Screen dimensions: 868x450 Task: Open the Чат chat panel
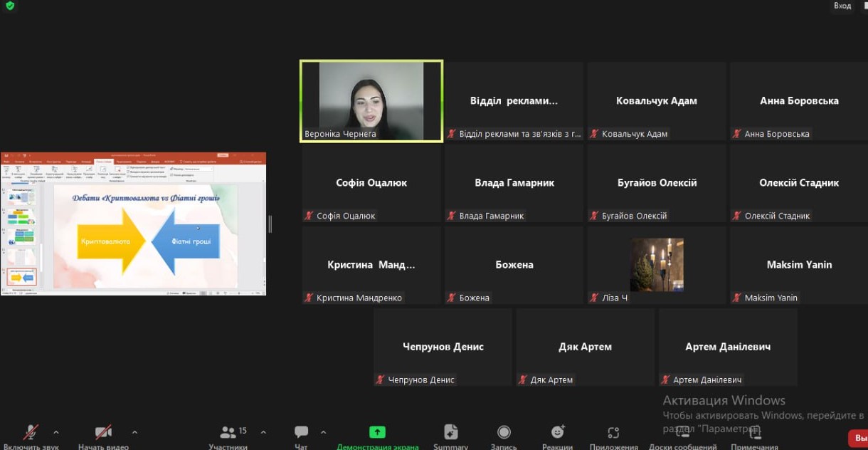pyautogui.click(x=301, y=433)
